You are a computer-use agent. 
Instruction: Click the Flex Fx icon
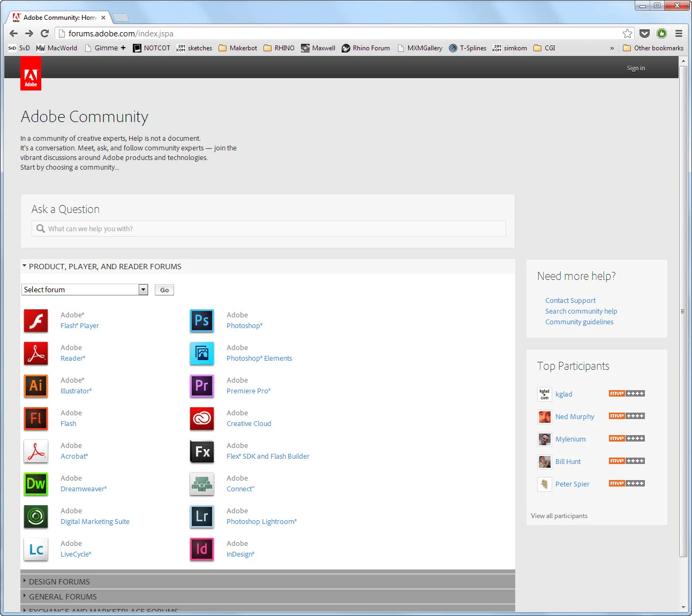(x=202, y=451)
